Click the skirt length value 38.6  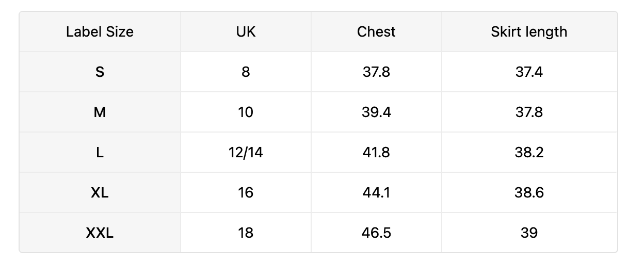click(x=529, y=192)
